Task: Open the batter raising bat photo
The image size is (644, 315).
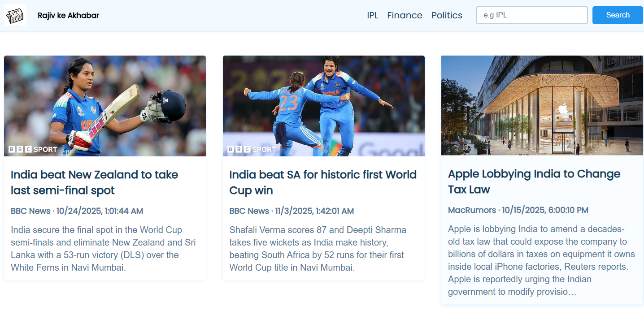Action: [x=105, y=106]
